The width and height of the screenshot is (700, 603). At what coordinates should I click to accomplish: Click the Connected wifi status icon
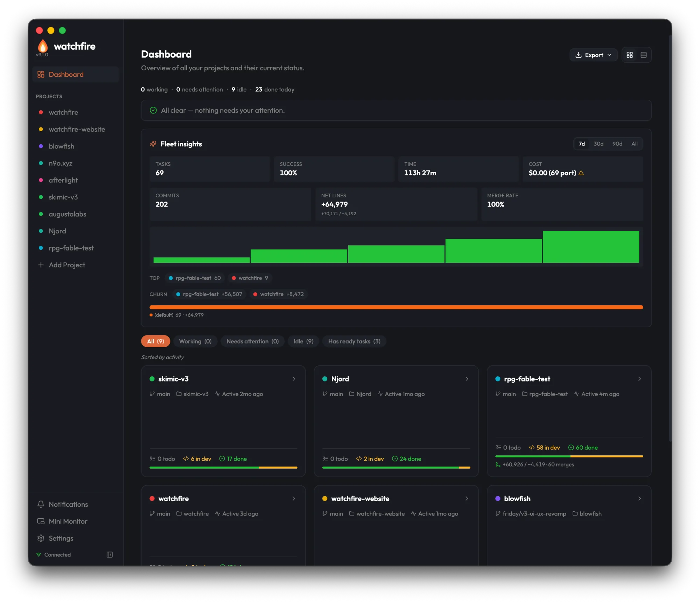point(39,555)
